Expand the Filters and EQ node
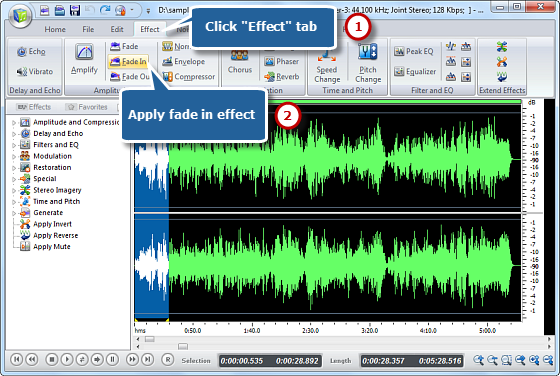The width and height of the screenshot is (560, 376). tap(14, 145)
